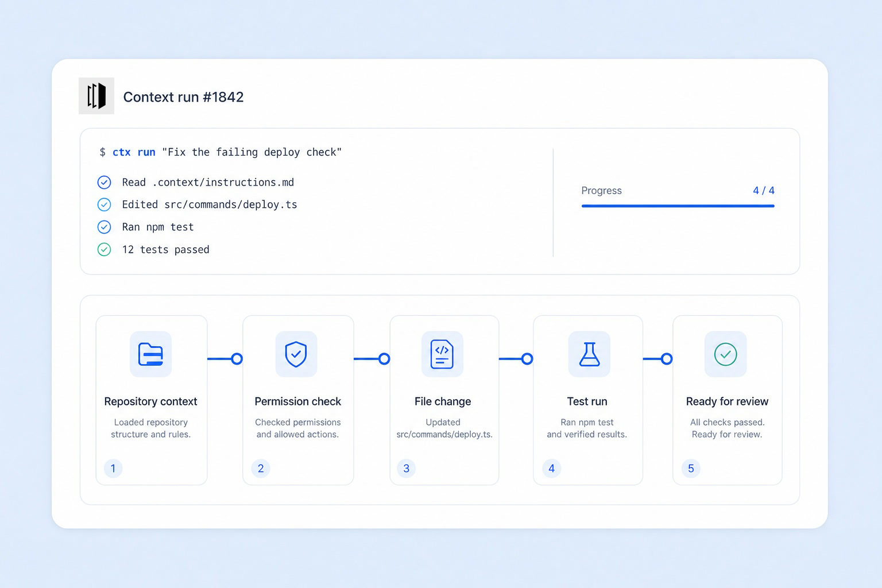882x588 pixels.
Task: Click Updated src/commands/deploy.ts description
Action: click(x=444, y=428)
